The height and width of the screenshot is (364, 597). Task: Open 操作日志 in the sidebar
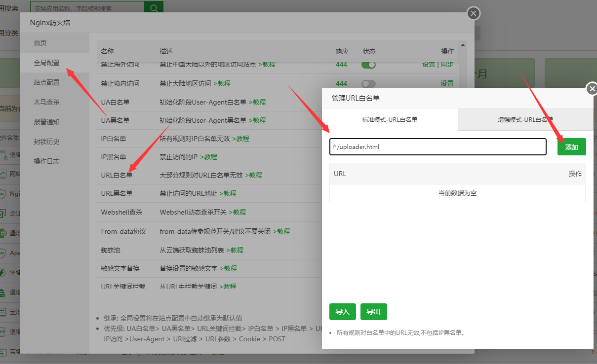[55, 161]
